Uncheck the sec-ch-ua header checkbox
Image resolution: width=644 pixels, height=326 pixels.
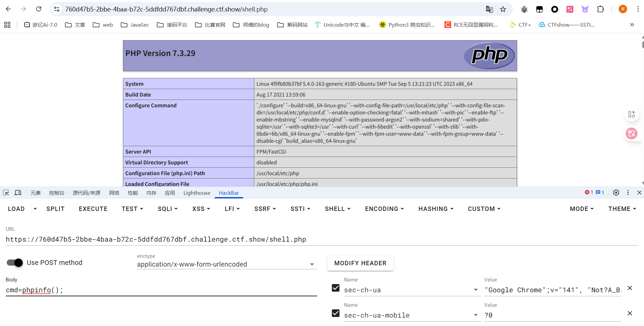(x=336, y=288)
